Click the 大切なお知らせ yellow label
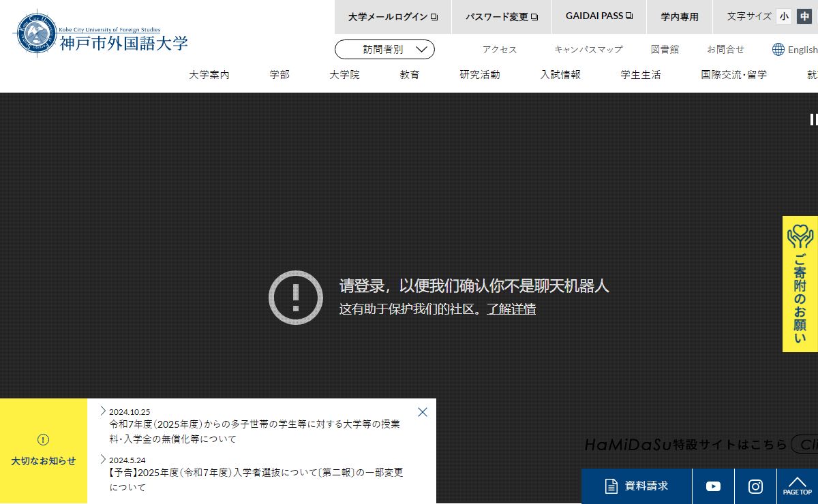The image size is (818, 504). [44, 461]
